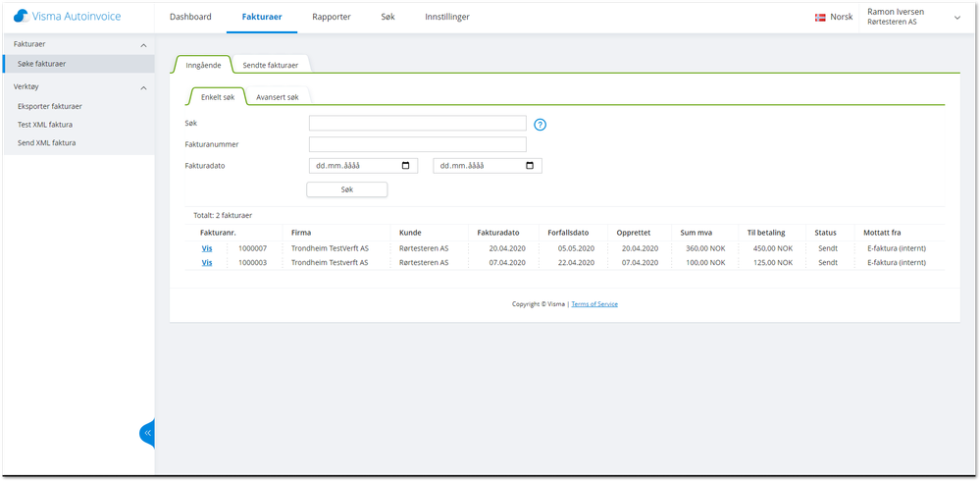Open calendar picker for first Fakturadato field
This screenshot has width=980, height=481.
(405, 166)
